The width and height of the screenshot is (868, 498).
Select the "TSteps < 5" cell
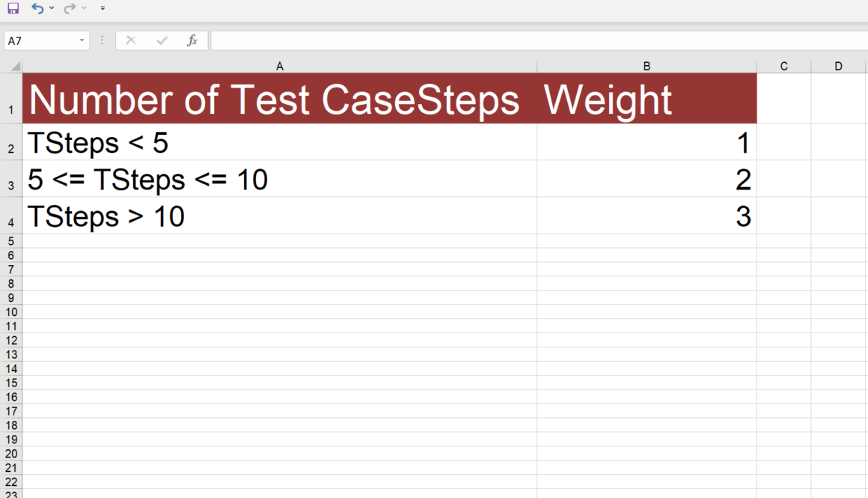(280, 142)
